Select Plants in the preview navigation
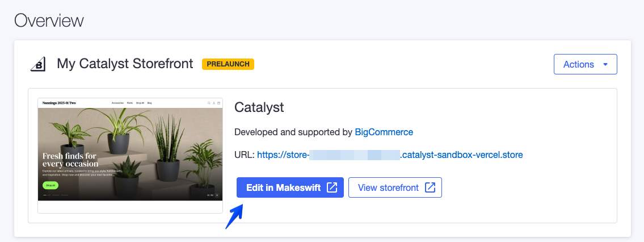644x242 pixels. click(x=130, y=103)
